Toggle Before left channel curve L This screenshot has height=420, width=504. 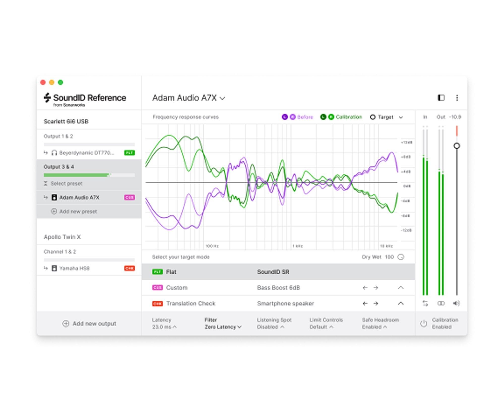coord(285,117)
